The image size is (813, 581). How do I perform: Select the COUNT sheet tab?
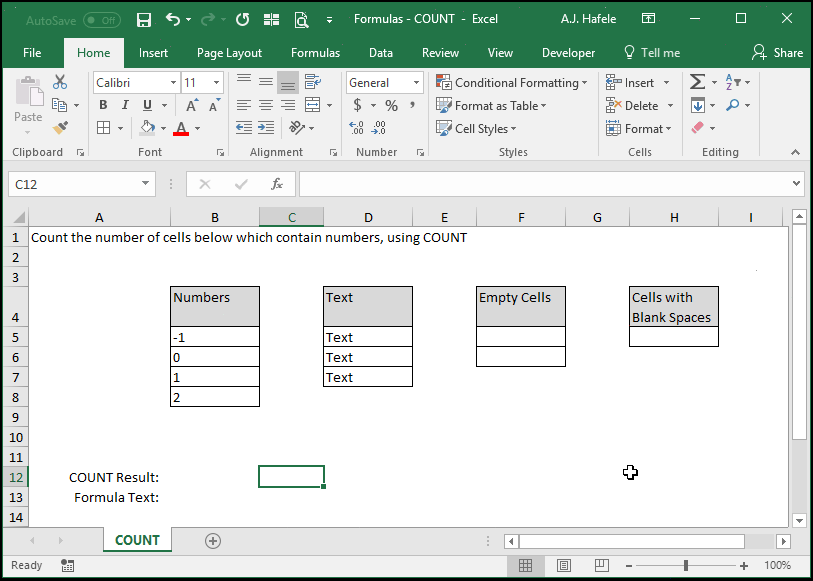click(x=137, y=540)
